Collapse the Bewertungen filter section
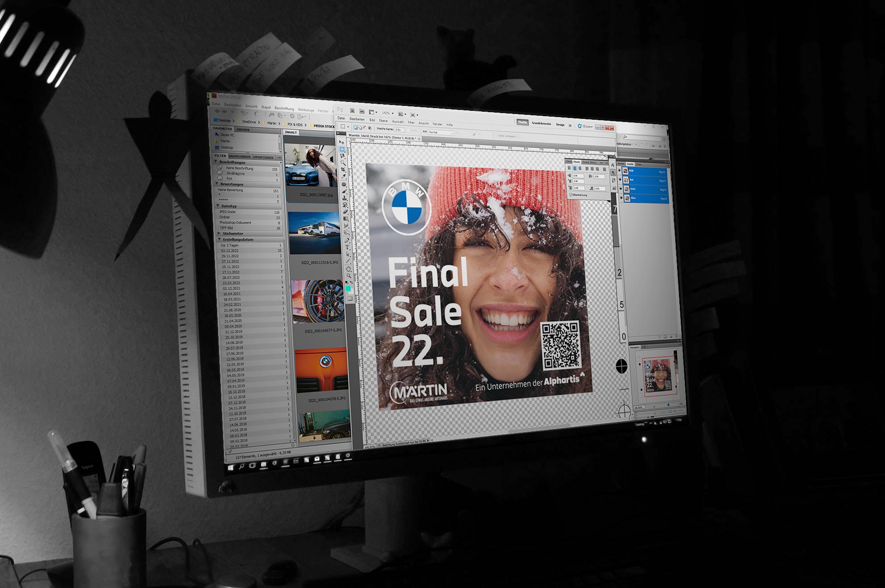The width and height of the screenshot is (885, 588). (x=217, y=184)
